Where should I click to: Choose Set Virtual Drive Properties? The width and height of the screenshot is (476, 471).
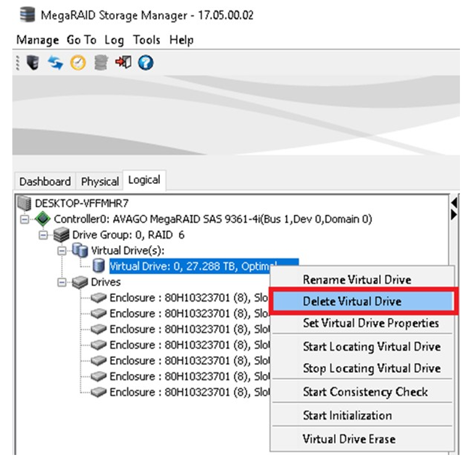click(362, 323)
